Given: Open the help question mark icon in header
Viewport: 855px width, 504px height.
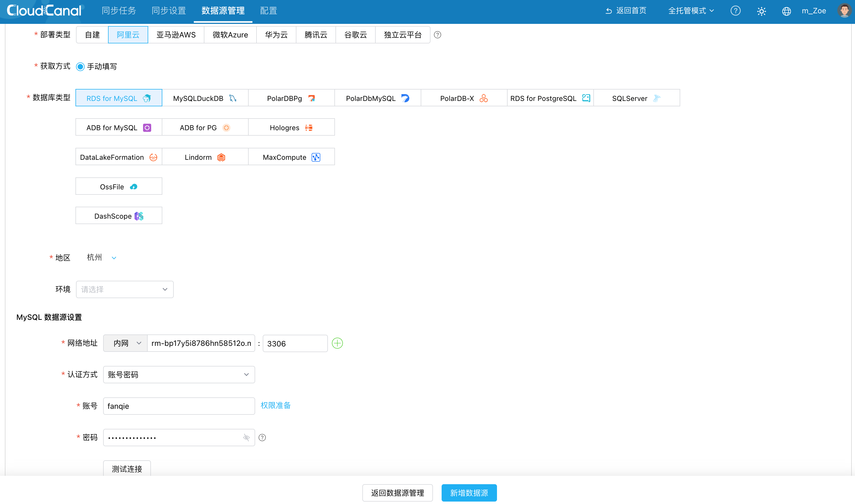Looking at the screenshot, I should point(735,11).
